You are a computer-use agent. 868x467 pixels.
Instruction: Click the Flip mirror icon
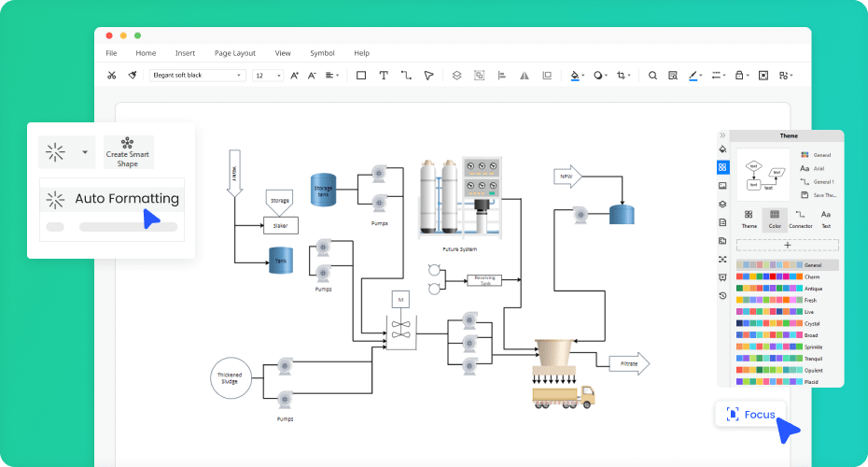click(525, 76)
